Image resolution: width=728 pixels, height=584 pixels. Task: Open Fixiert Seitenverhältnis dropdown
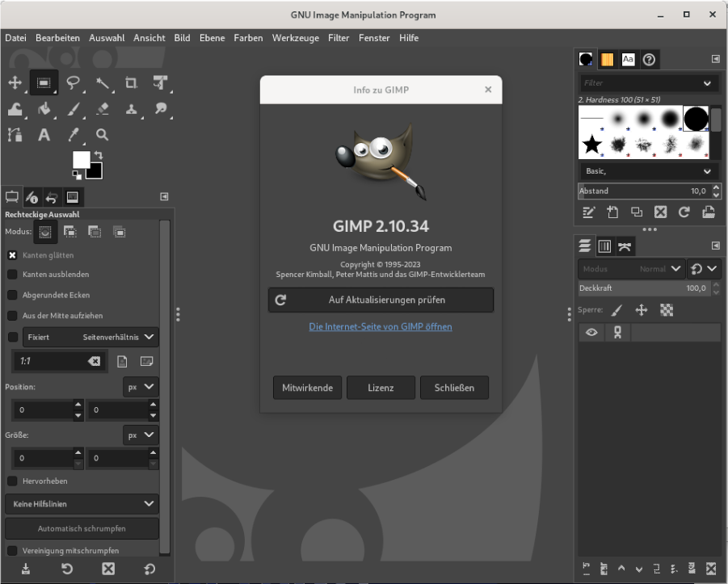tap(90, 337)
